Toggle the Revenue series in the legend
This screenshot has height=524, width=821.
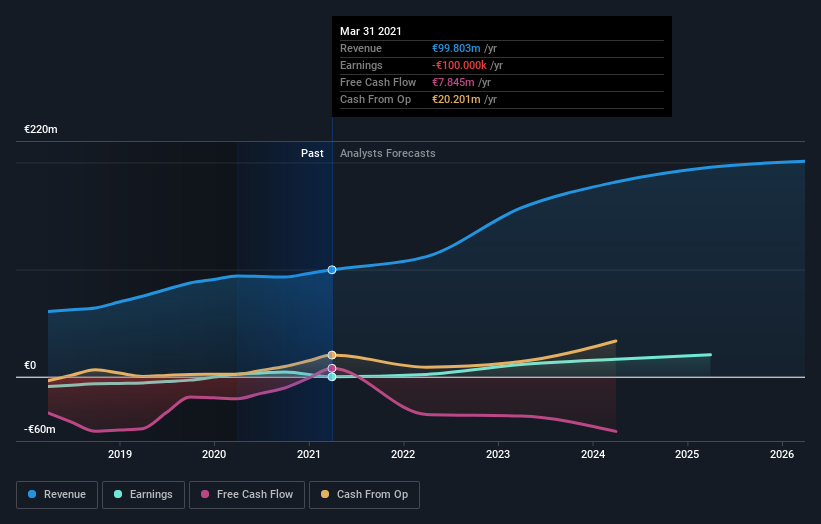click(x=57, y=495)
